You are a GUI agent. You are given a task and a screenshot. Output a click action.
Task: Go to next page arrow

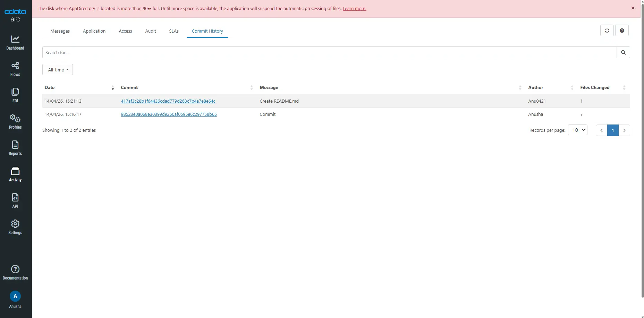tap(624, 130)
